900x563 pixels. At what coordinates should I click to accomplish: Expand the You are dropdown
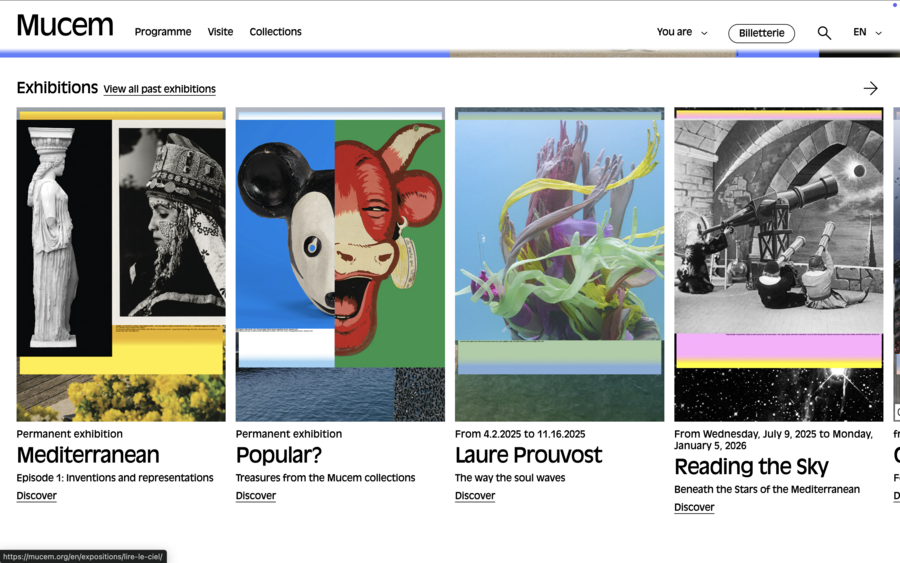tap(682, 32)
